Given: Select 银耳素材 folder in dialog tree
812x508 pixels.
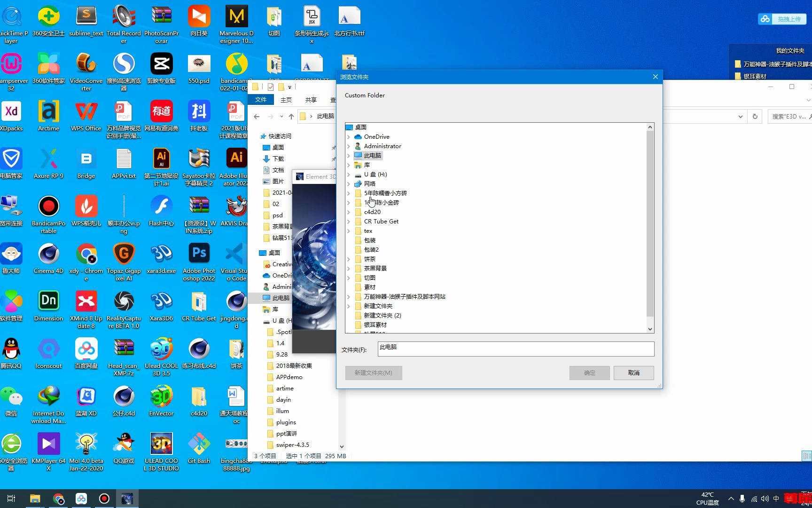Looking at the screenshot, I should coord(375,325).
